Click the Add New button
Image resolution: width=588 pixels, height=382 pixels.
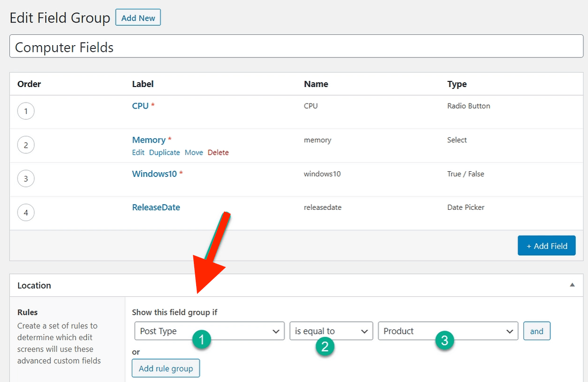point(138,18)
